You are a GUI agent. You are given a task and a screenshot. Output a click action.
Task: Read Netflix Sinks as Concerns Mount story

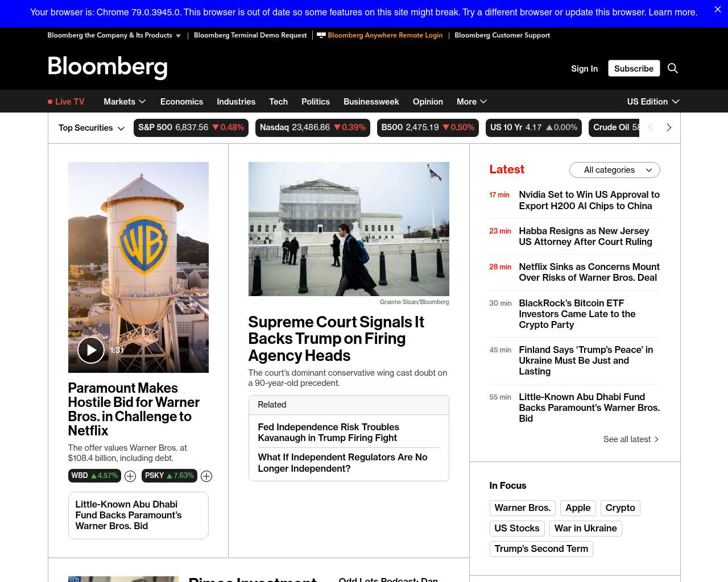click(x=589, y=272)
